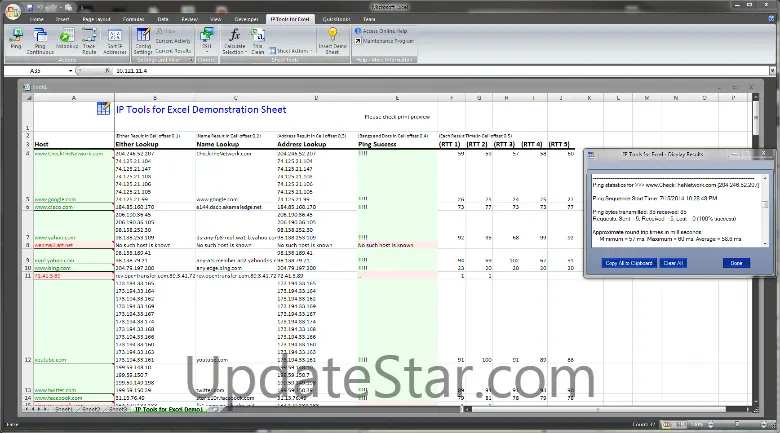This screenshot has width=780, height=433.
Task: Select the IP Tools for Excel Demo sheet tab
Action: (x=169, y=409)
